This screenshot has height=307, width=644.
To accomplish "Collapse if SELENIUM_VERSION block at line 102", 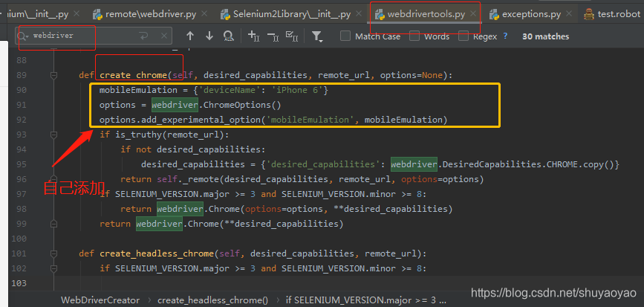I will 53,268.
